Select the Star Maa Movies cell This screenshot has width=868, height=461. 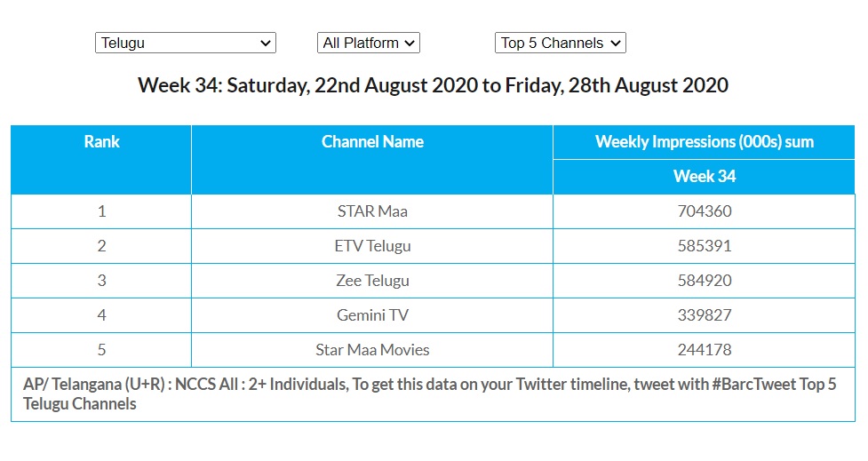point(372,350)
